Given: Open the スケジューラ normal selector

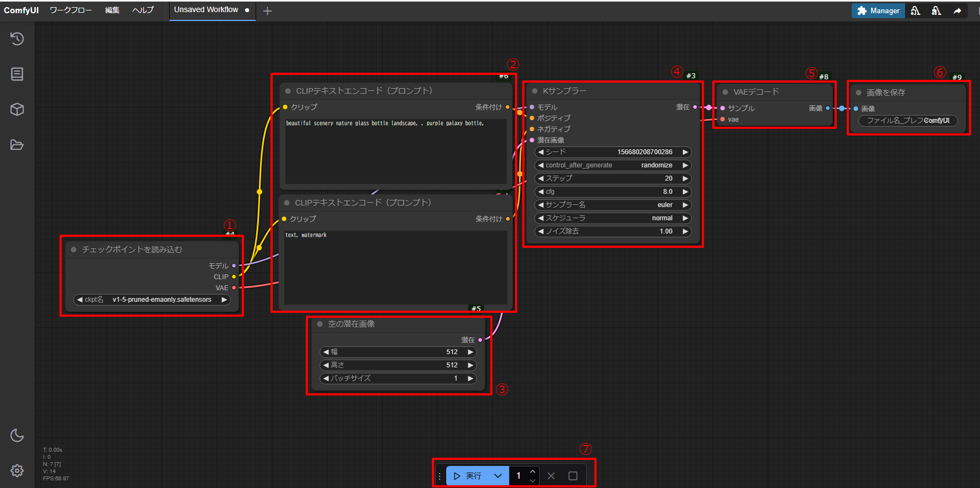Looking at the screenshot, I should 613,218.
